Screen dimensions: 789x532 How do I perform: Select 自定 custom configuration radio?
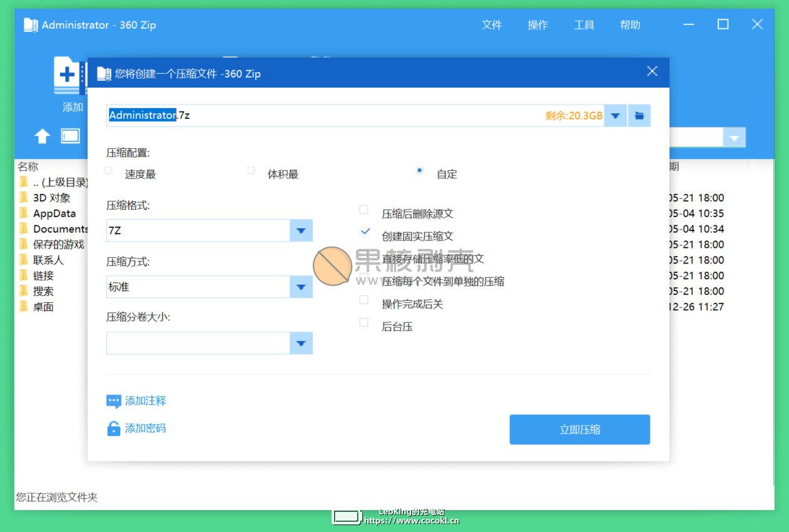click(420, 170)
